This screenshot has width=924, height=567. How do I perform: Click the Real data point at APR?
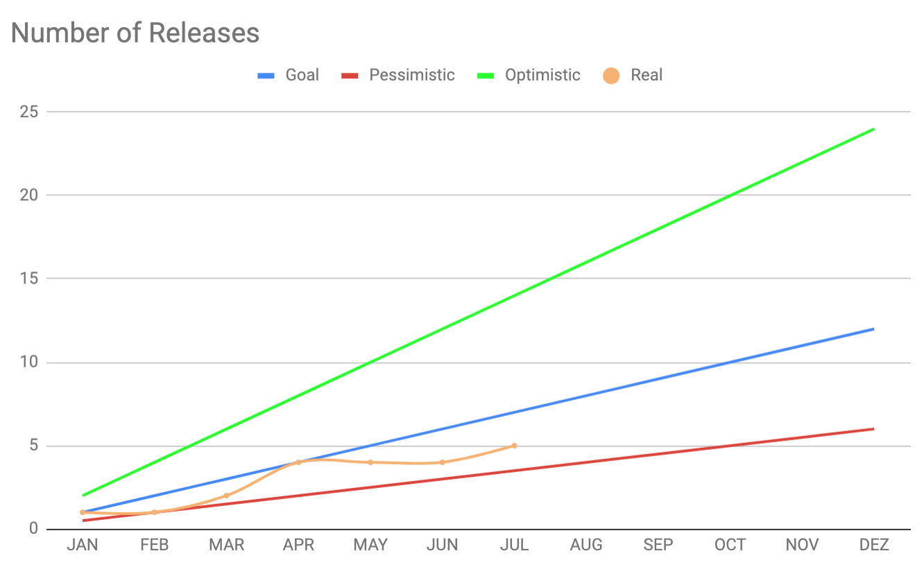pos(298,462)
